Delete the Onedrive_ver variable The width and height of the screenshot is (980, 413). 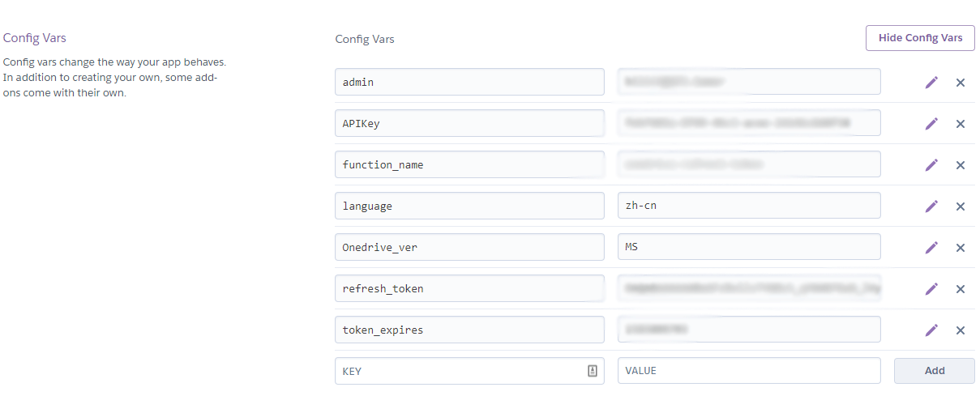pyautogui.click(x=961, y=248)
